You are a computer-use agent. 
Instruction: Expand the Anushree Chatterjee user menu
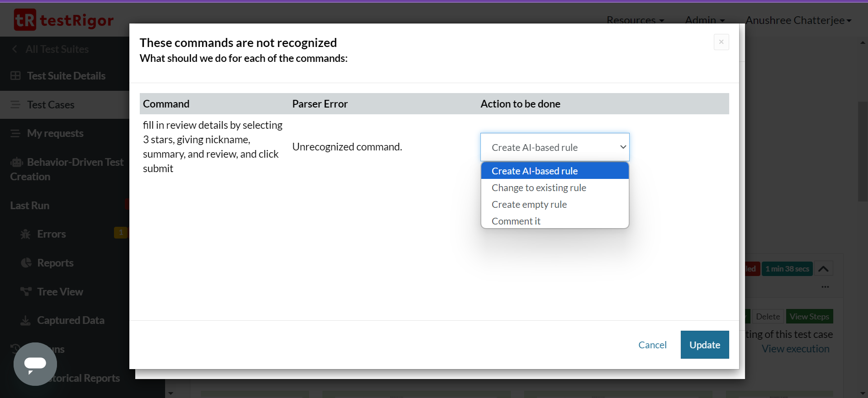tap(798, 20)
